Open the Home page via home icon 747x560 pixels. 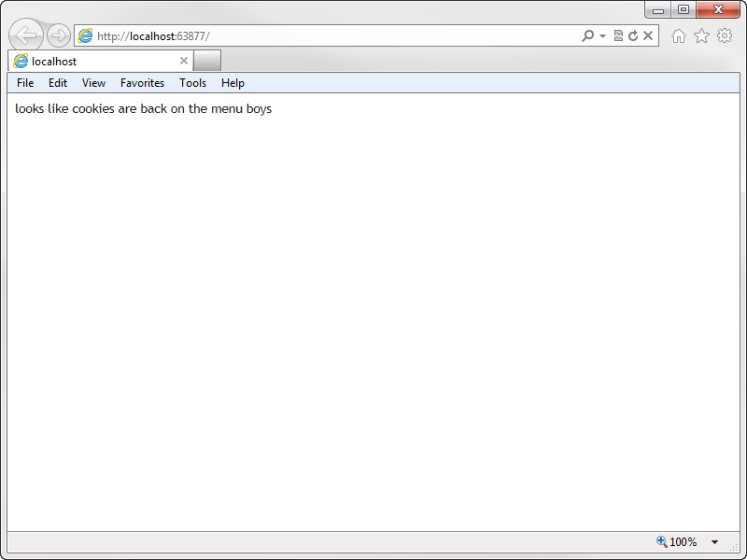click(x=681, y=35)
